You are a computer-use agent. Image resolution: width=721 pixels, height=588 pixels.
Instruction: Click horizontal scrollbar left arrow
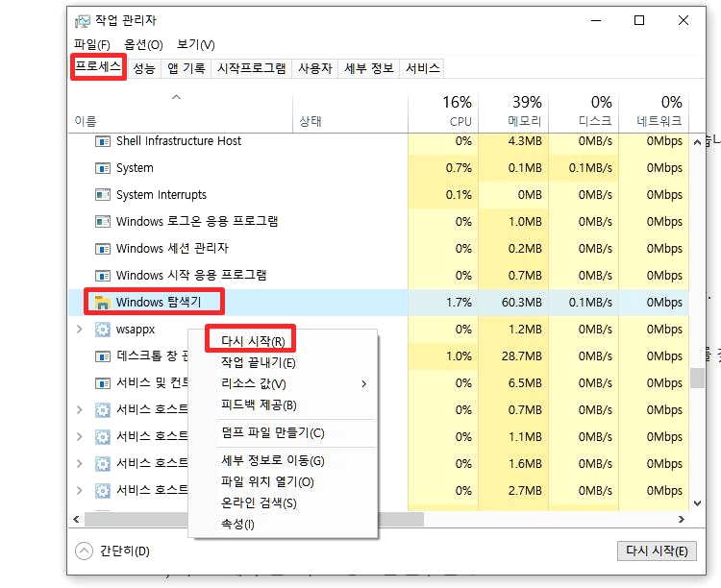tap(76, 519)
